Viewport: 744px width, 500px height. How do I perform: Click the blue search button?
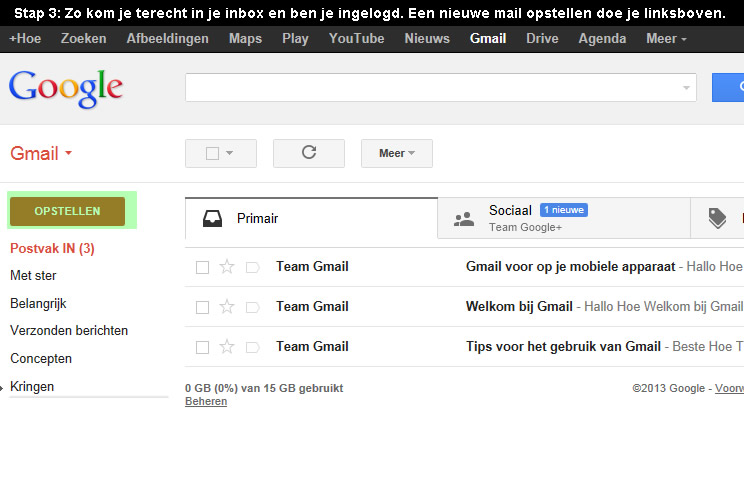click(728, 87)
